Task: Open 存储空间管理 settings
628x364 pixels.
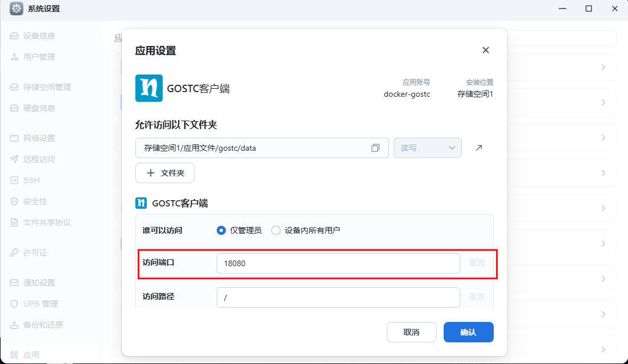Action: pos(47,87)
